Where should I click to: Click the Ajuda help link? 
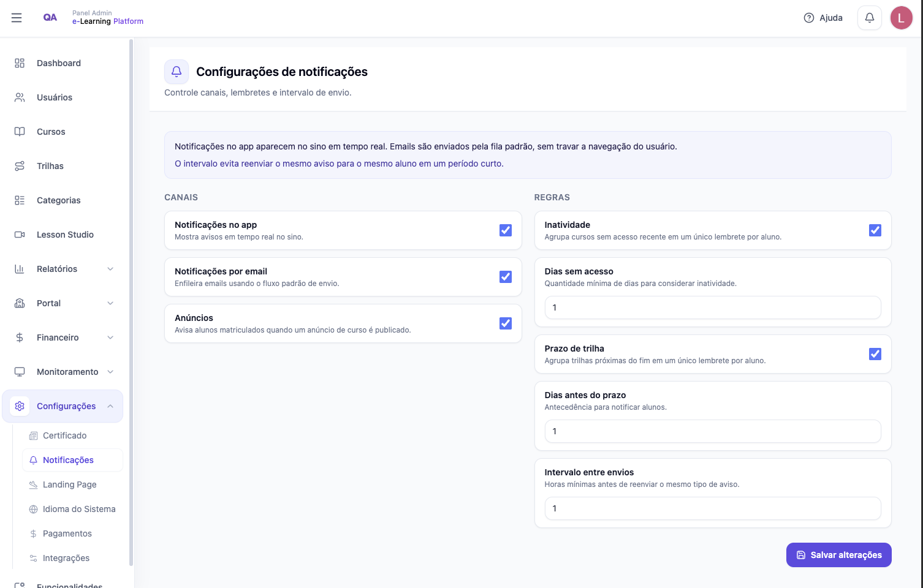[823, 18]
